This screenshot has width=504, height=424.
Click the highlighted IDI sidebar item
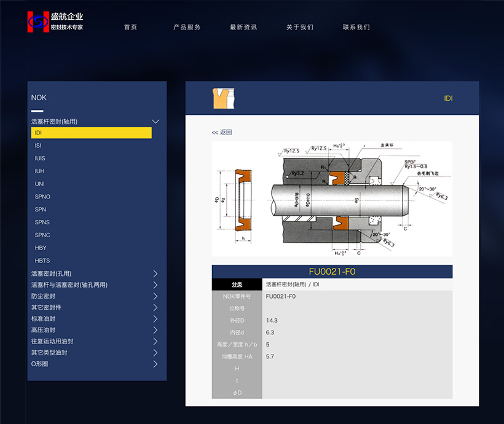tap(91, 133)
